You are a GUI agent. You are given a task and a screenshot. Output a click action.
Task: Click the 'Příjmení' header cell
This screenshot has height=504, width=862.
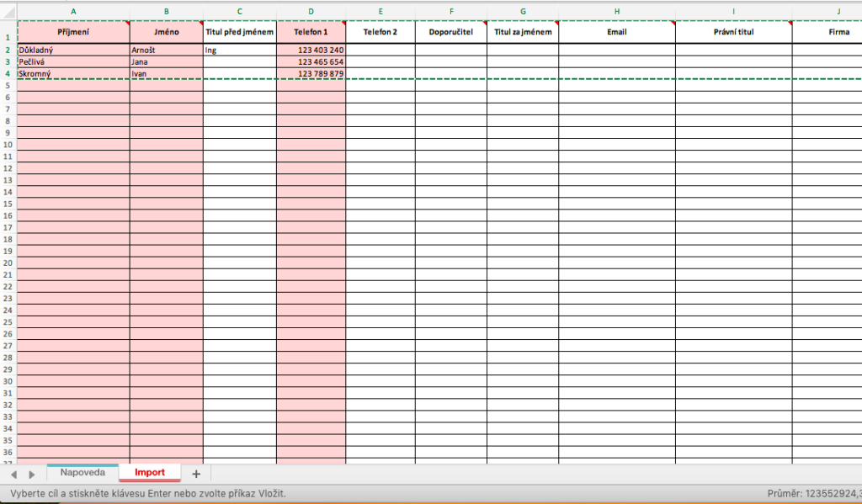click(x=74, y=32)
